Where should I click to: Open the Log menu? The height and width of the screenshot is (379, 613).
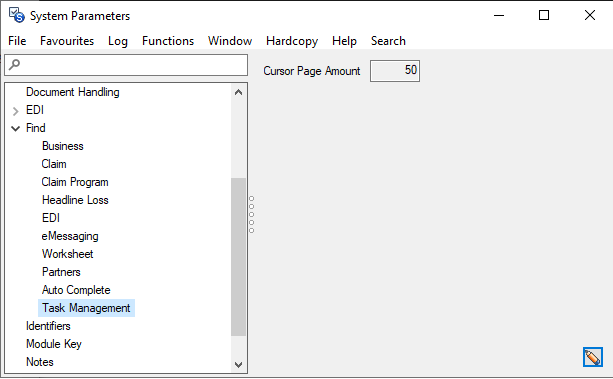118,41
